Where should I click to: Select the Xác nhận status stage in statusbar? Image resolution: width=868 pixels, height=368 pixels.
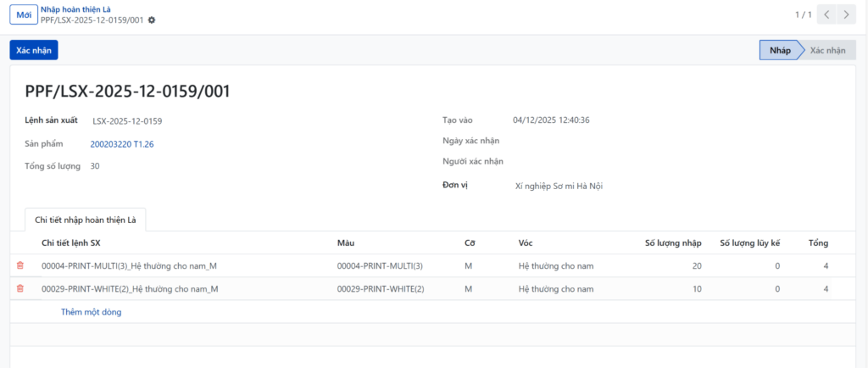pyautogui.click(x=827, y=50)
